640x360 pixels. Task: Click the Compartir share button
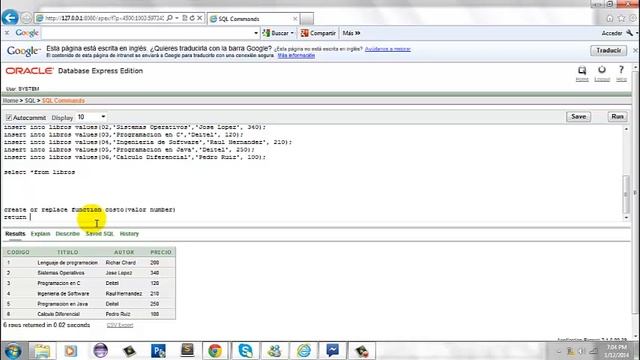click(318, 33)
